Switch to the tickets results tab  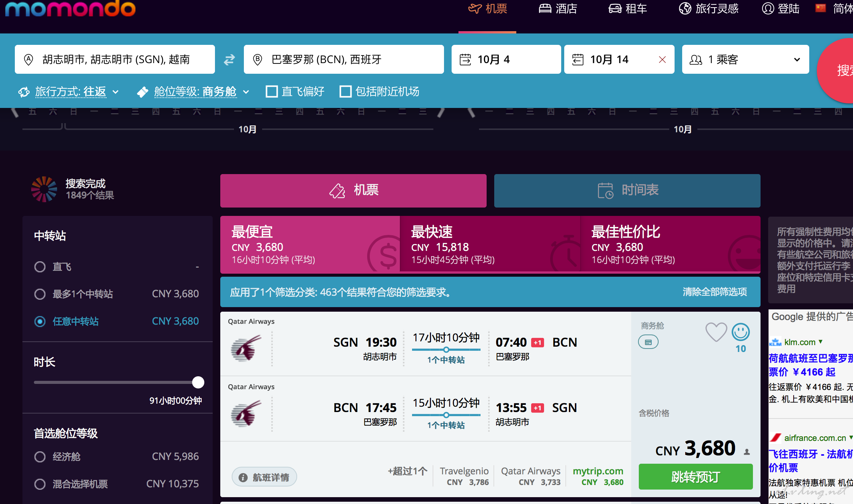(353, 191)
